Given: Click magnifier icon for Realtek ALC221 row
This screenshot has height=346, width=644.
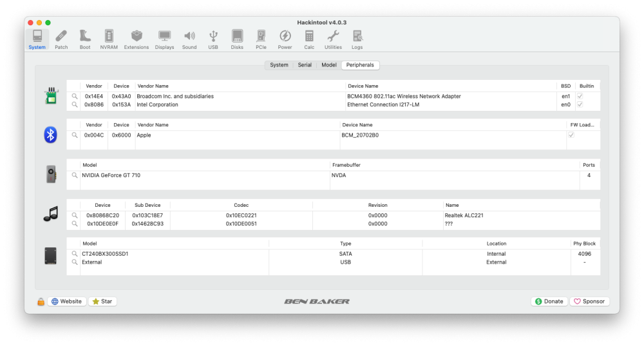Looking at the screenshot, I should (x=74, y=215).
